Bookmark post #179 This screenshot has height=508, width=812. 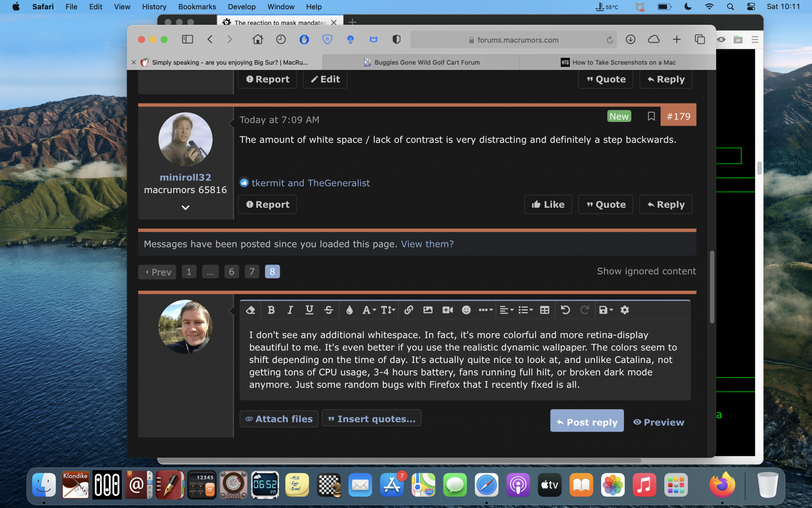(651, 116)
